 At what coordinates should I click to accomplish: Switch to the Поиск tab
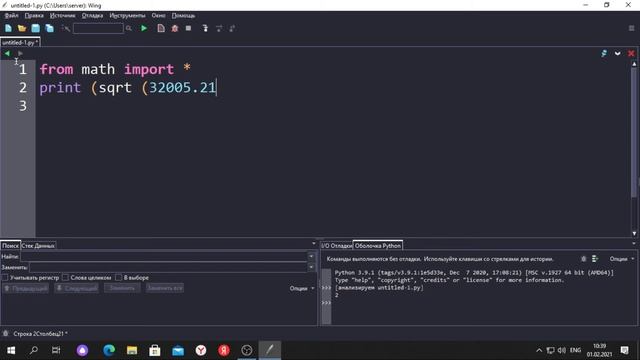point(10,246)
